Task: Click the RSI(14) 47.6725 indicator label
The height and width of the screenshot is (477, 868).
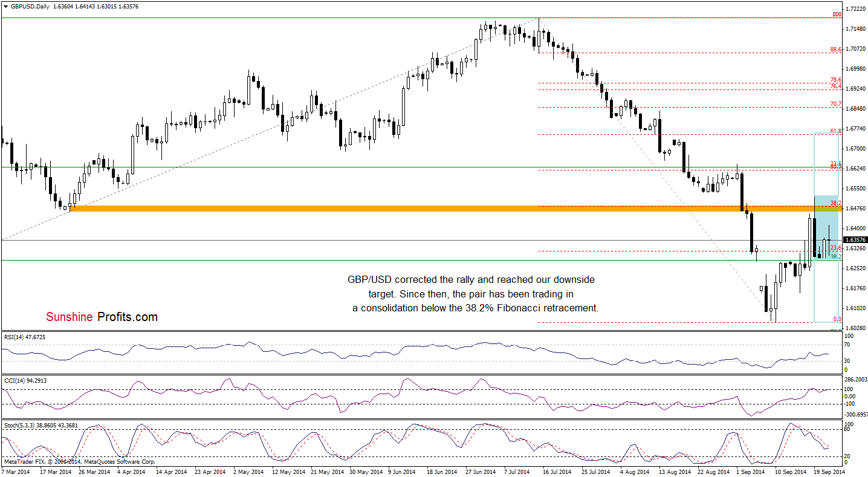Action: click(25, 337)
